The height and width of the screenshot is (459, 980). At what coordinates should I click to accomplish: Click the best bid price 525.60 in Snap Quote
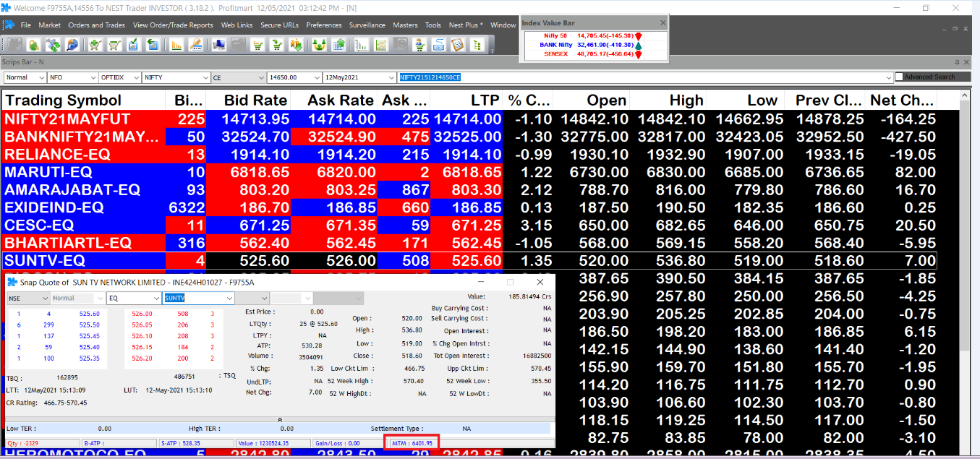click(90, 314)
